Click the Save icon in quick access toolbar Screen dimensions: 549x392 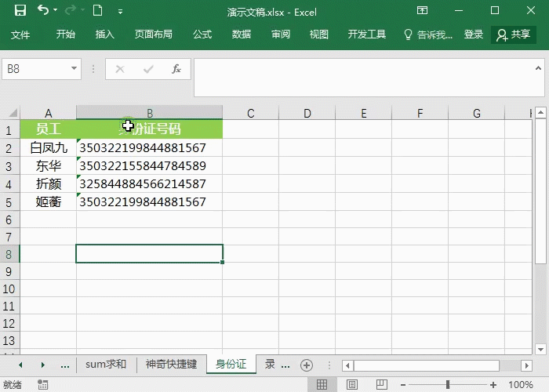click(x=20, y=10)
